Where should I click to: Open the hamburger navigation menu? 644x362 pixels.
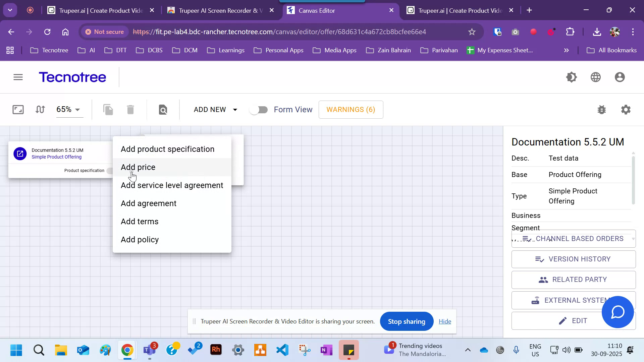coord(18,77)
